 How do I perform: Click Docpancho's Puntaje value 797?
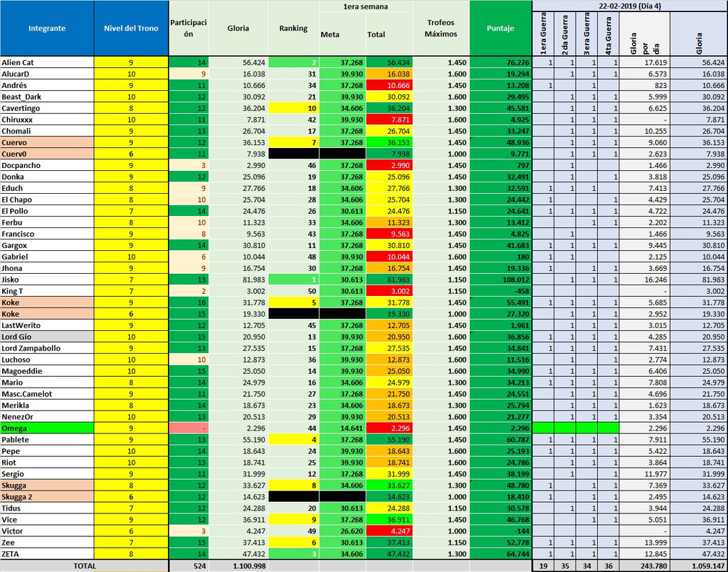point(501,165)
